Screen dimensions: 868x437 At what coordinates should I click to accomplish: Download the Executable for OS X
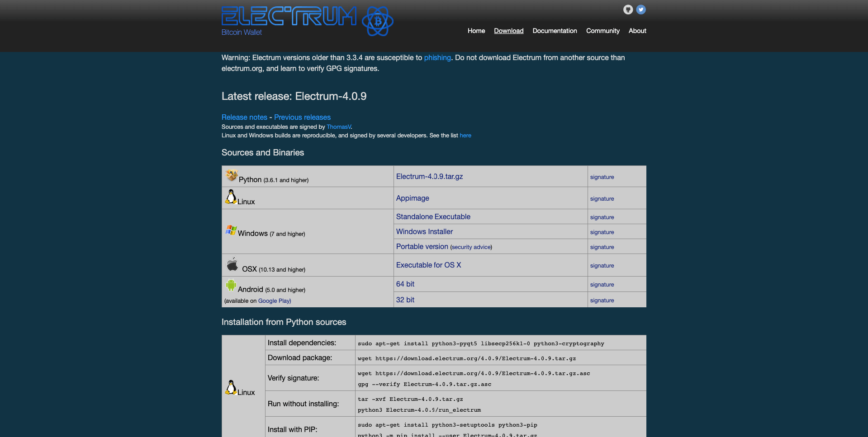(429, 265)
